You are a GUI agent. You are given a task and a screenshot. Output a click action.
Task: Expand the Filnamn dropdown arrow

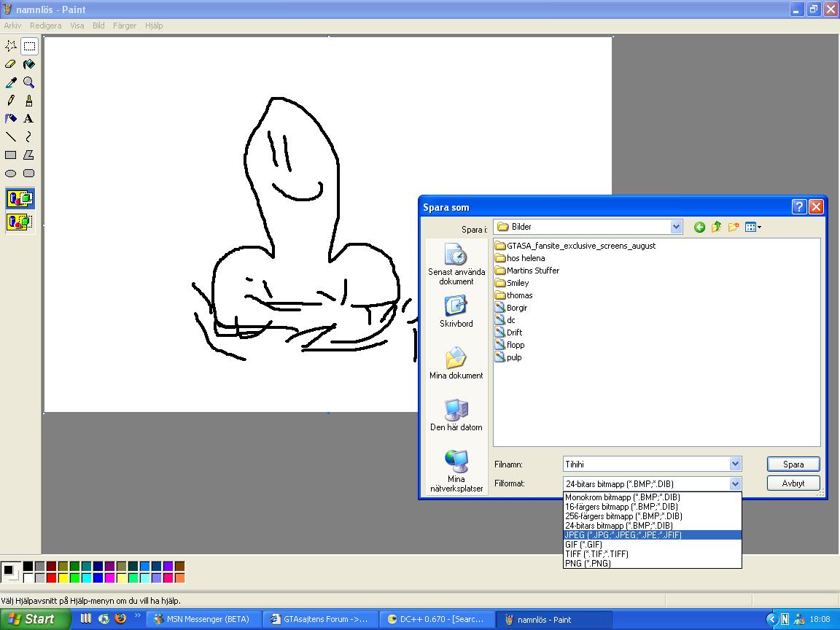coord(735,464)
